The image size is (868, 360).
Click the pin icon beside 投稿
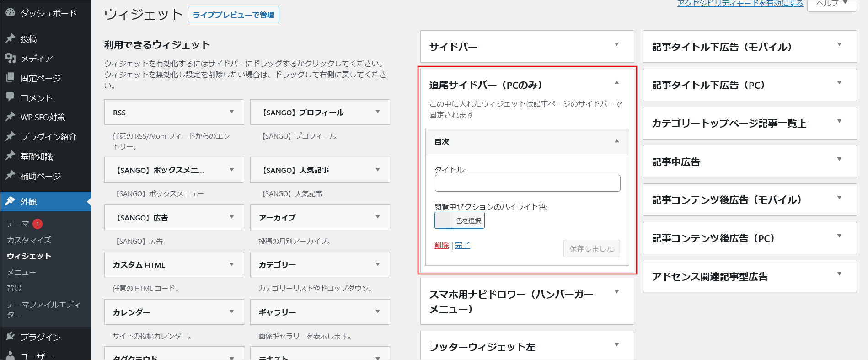coord(10,38)
